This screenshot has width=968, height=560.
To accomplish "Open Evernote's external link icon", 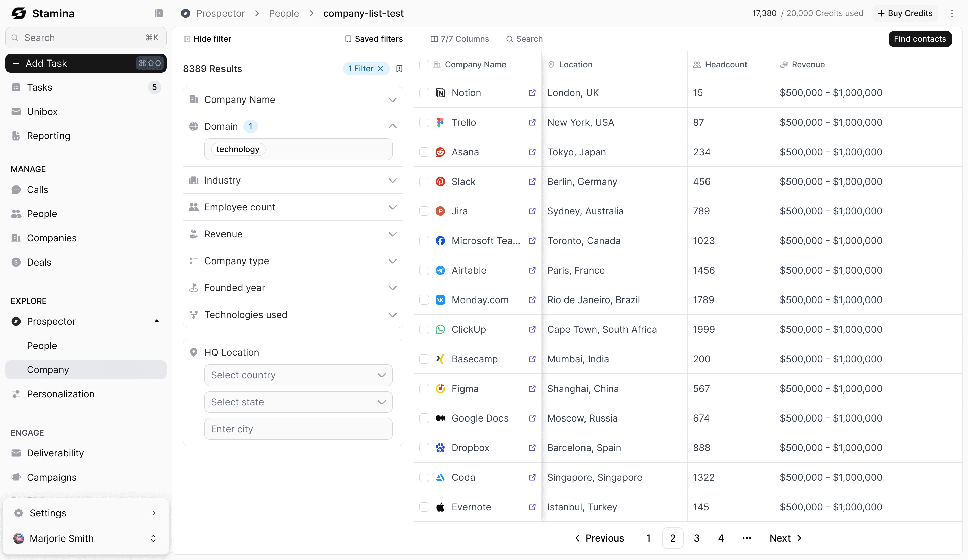I will (x=532, y=507).
